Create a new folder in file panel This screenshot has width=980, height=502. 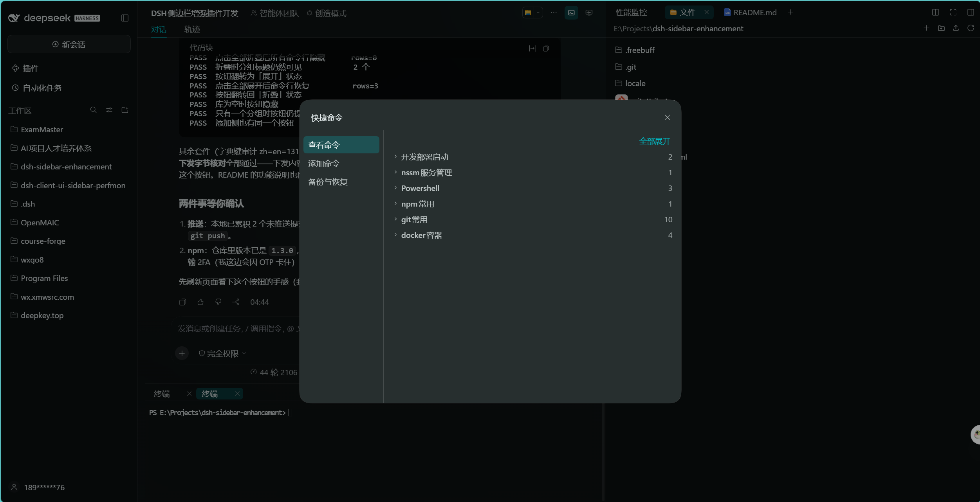point(941,28)
